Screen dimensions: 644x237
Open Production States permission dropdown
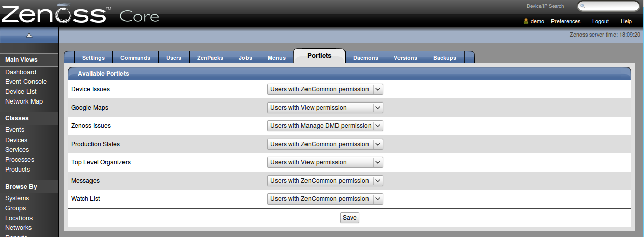(325, 144)
